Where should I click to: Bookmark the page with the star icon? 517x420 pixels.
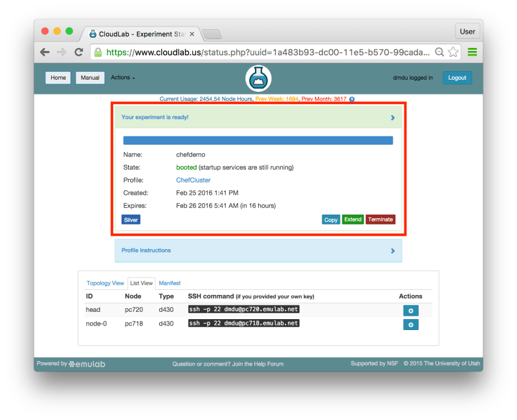click(453, 52)
